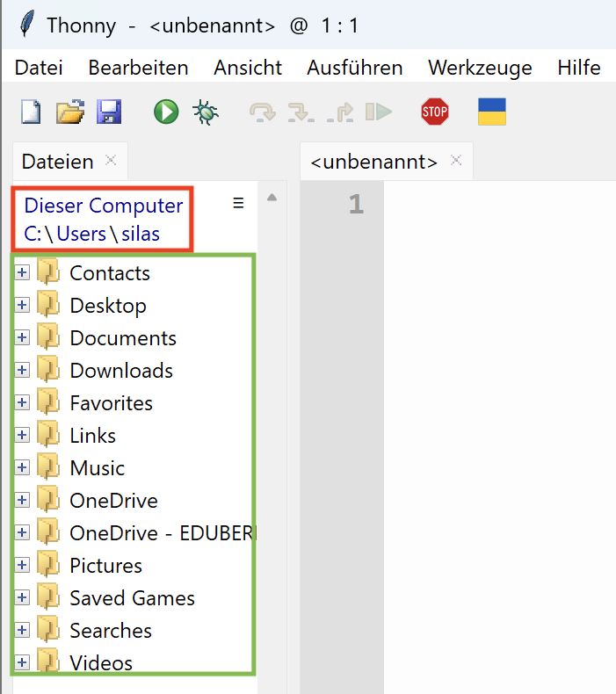Screen dimensions: 616x694
Task: Click the silas path segment
Action: coord(141,235)
